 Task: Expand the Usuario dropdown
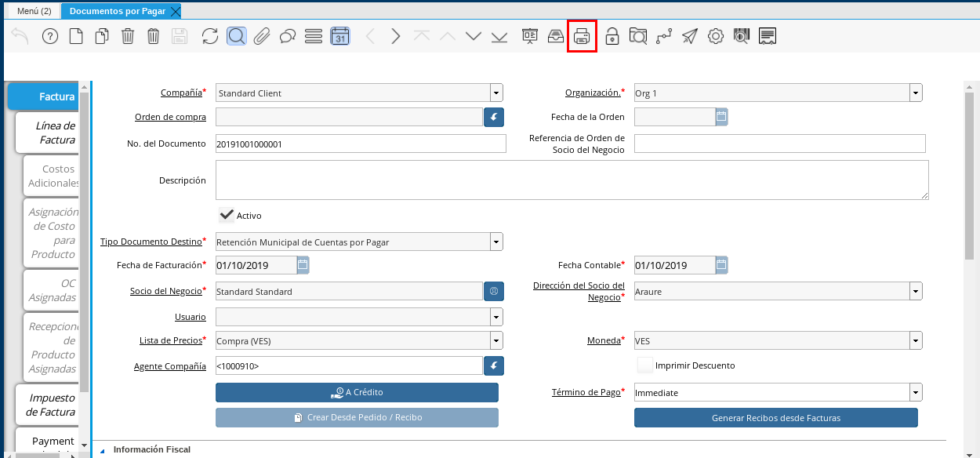tap(496, 317)
